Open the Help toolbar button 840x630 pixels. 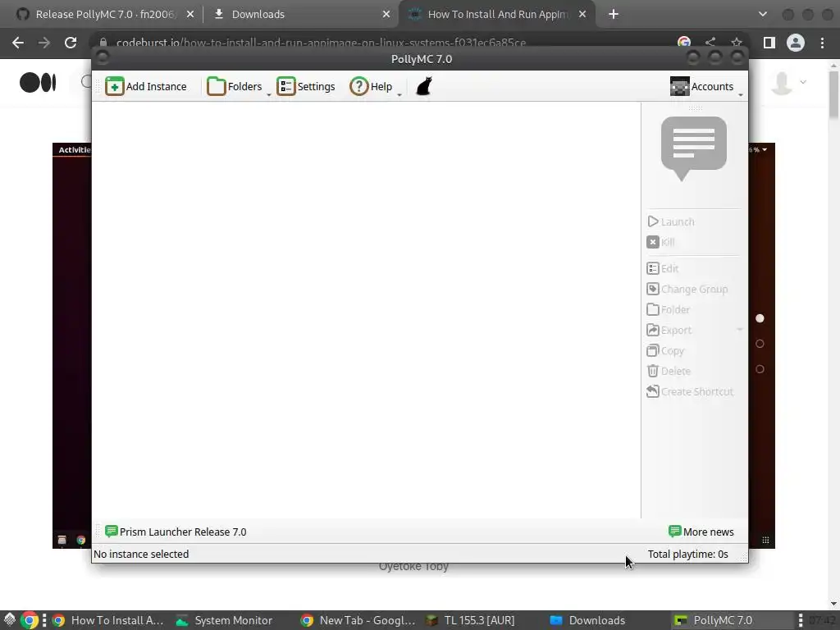[371, 86]
